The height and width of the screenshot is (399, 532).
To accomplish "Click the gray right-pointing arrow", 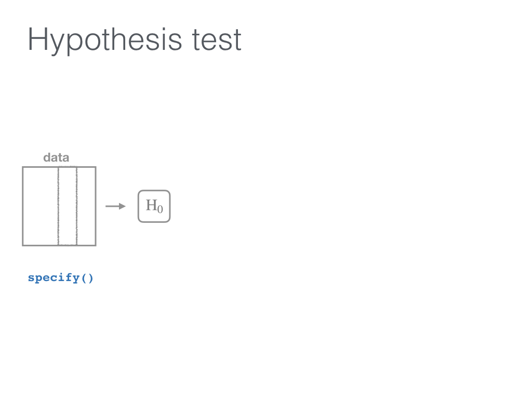I will [116, 206].
